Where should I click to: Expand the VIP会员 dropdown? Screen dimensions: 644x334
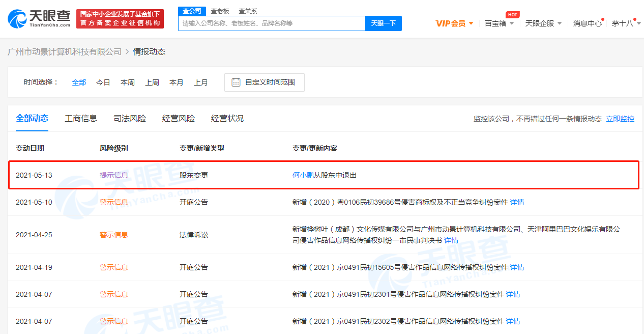click(454, 23)
